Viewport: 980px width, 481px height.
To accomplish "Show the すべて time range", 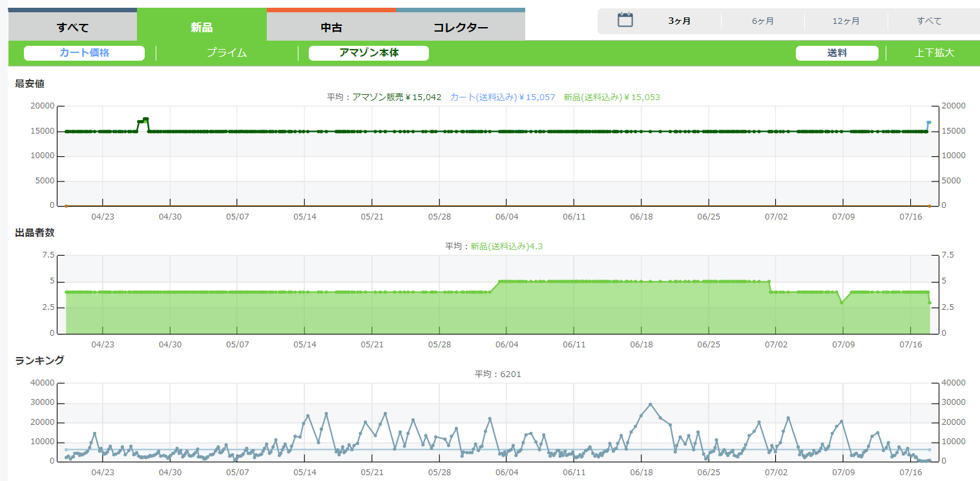I will tap(929, 21).
